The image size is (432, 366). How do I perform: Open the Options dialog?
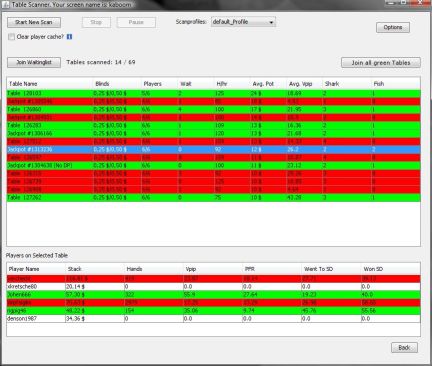pos(393,27)
